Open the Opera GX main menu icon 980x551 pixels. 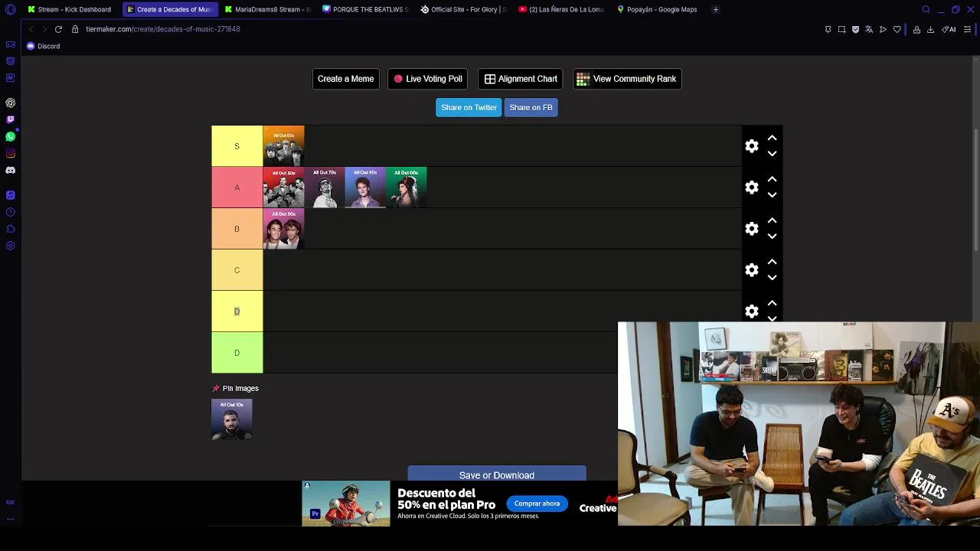10,9
